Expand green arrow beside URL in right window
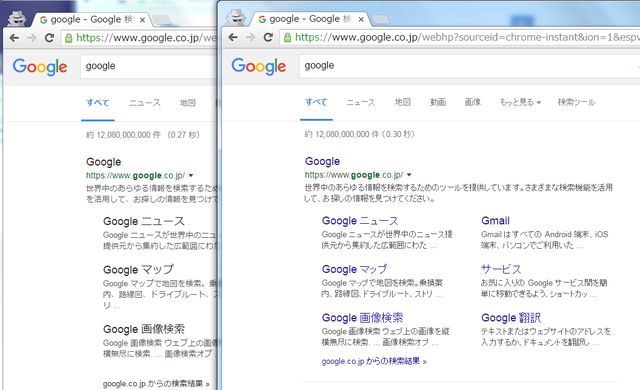Viewport: 640px width, 390px height. pyautogui.click(x=409, y=175)
